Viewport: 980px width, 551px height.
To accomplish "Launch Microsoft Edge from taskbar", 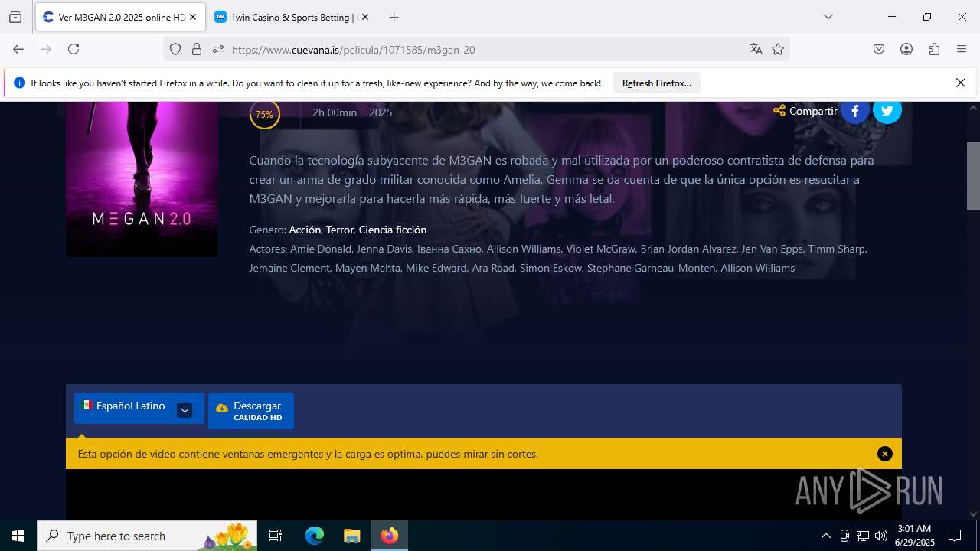I will 315,536.
